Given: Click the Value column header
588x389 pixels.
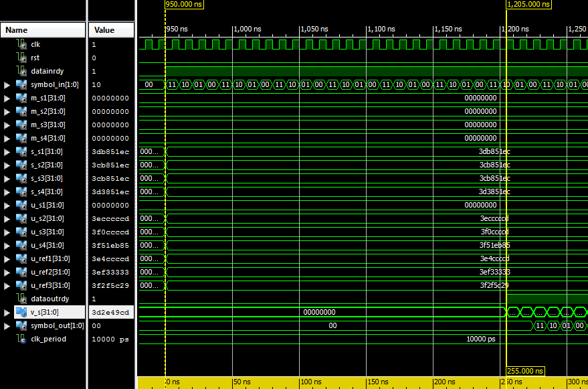Looking at the screenshot, I should (111, 30).
